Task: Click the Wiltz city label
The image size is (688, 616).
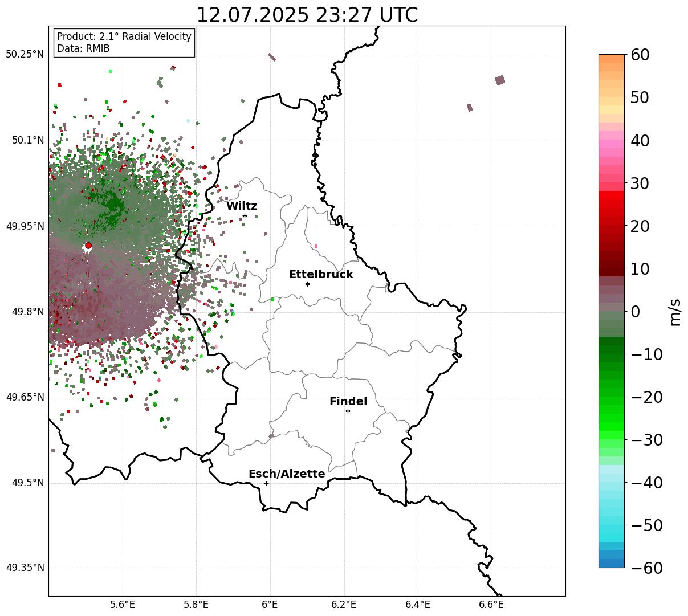Action: 242,206
